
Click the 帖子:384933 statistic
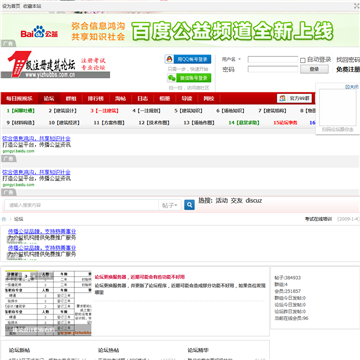pyautogui.click(x=288, y=278)
